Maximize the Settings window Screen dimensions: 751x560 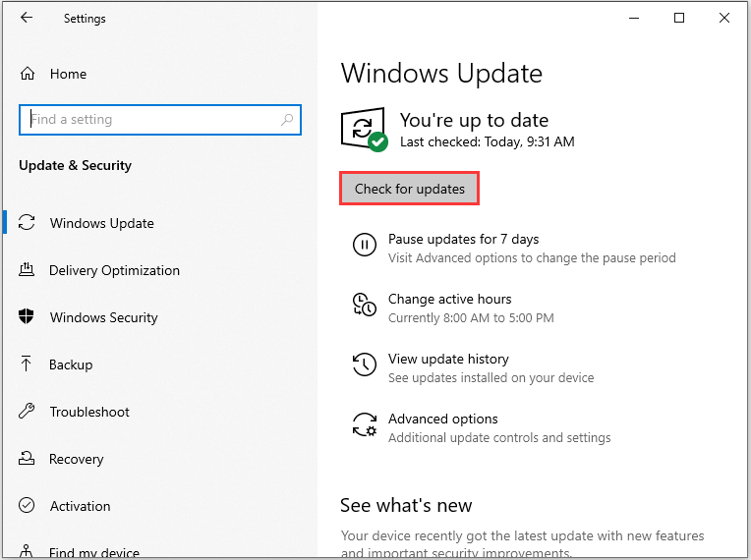pyautogui.click(x=679, y=19)
